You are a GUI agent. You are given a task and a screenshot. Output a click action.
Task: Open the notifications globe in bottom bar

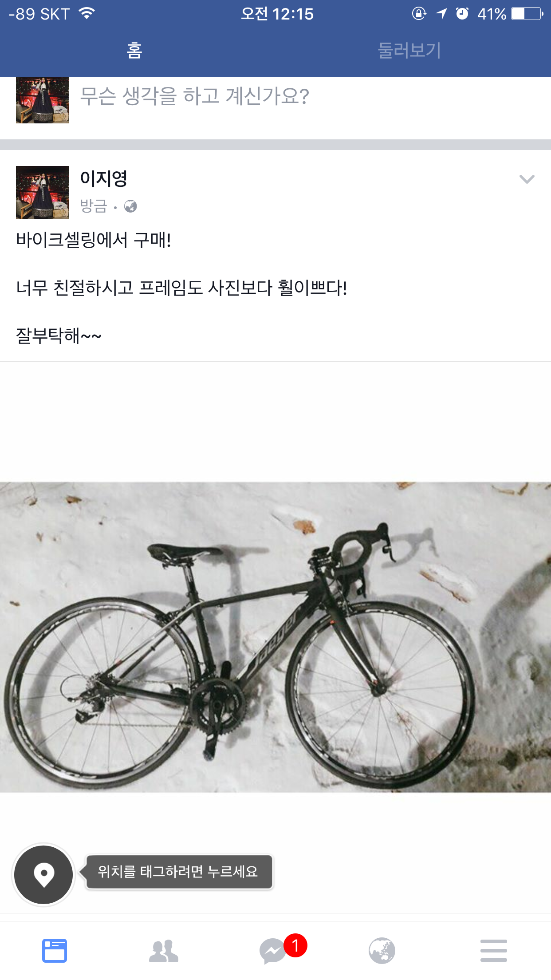tap(382, 951)
